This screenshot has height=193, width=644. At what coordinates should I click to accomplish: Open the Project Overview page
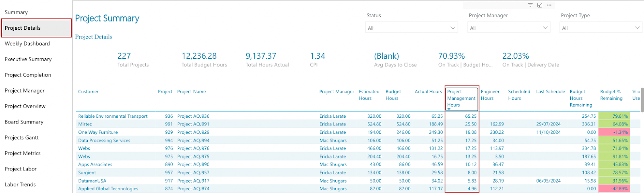tap(25, 106)
